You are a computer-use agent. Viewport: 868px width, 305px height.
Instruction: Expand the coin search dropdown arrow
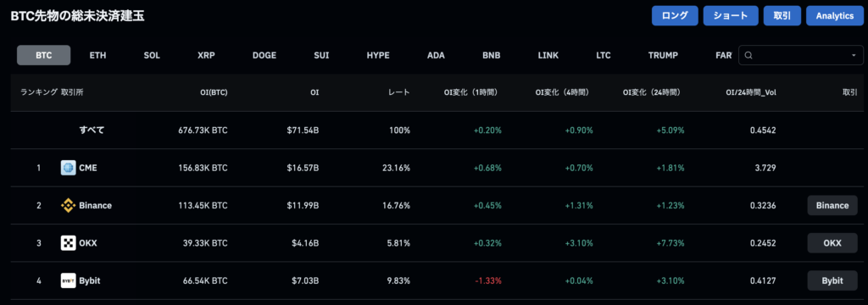tap(854, 55)
